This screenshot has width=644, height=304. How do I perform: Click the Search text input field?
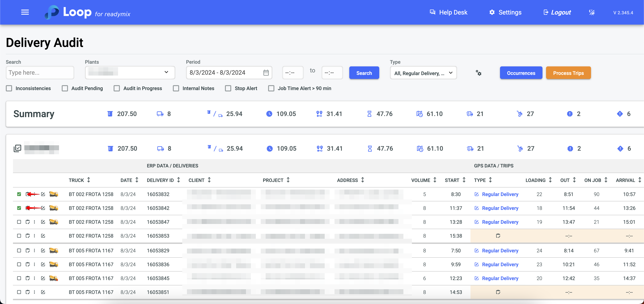coord(40,73)
